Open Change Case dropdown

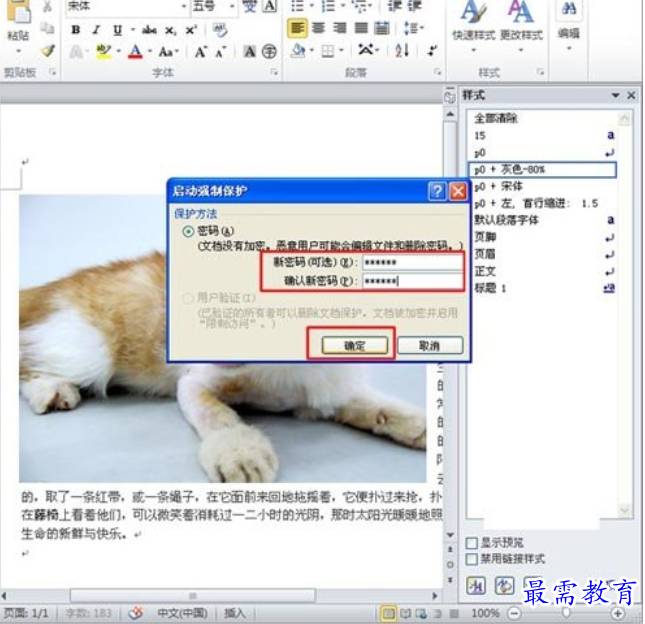[169, 52]
